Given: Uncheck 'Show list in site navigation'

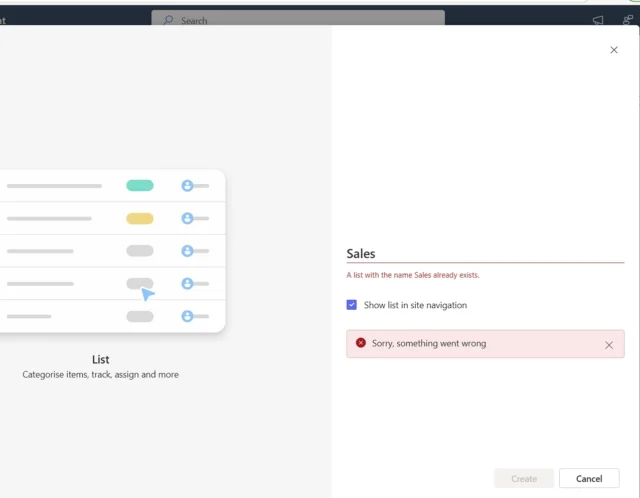Looking at the screenshot, I should 352,305.
